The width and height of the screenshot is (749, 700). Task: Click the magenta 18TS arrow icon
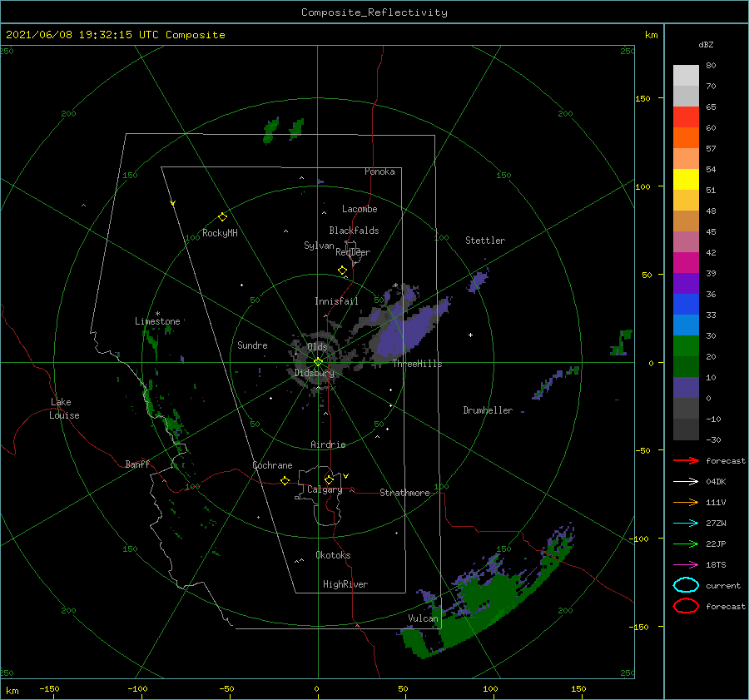tap(686, 565)
